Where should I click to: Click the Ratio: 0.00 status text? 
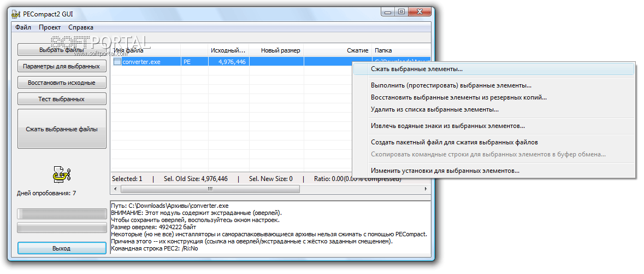pos(357,179)
